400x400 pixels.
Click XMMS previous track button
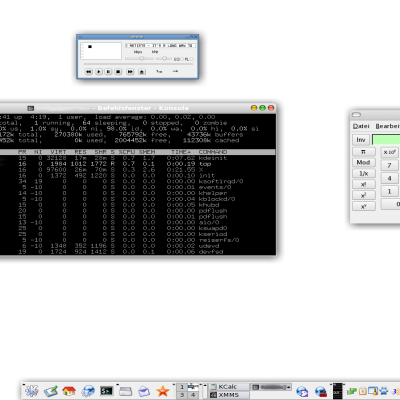point(89,72)
